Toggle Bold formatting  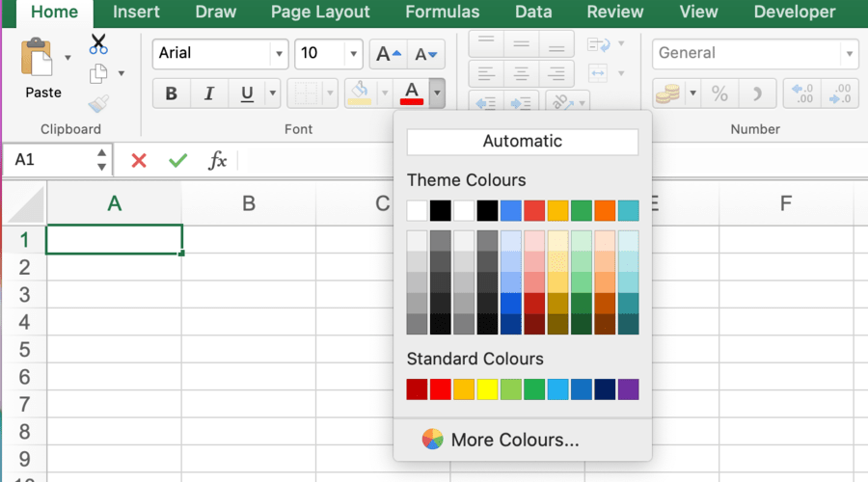click(172, 93)
